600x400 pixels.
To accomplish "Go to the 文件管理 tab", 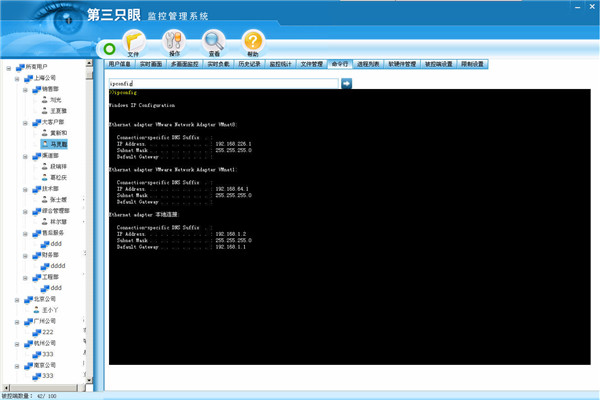I will 311,64.
